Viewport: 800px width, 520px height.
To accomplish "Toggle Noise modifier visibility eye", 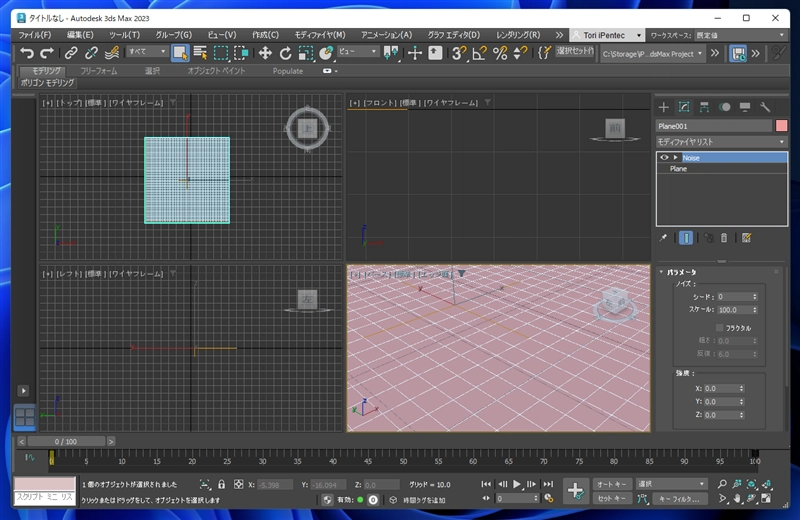I will point(664,158).
